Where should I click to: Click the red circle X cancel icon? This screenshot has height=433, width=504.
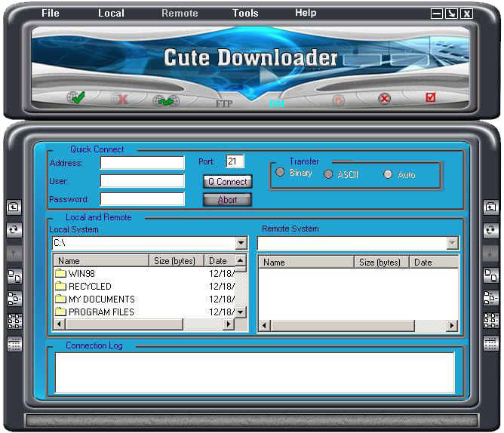[x=385, y=98]
